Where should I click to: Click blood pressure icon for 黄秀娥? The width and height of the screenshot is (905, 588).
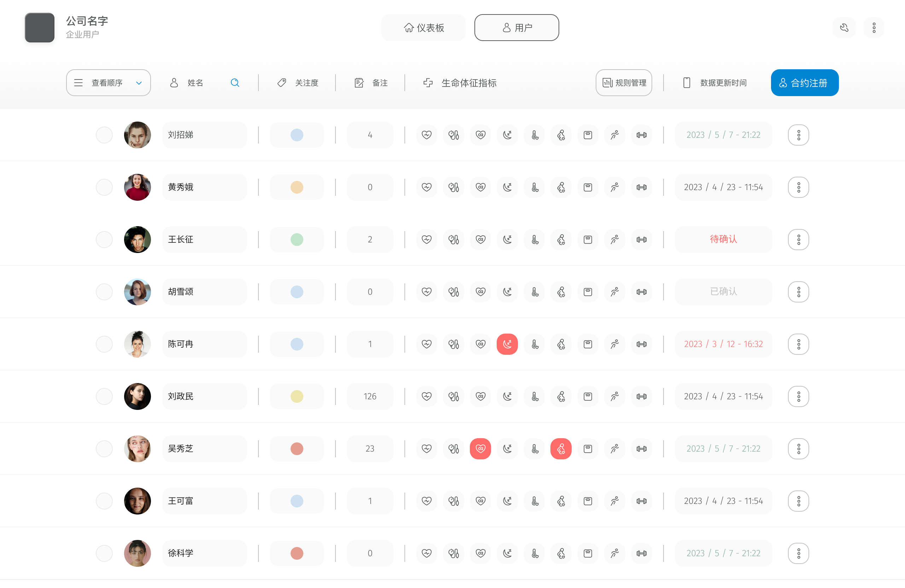(x=453, y=187)
